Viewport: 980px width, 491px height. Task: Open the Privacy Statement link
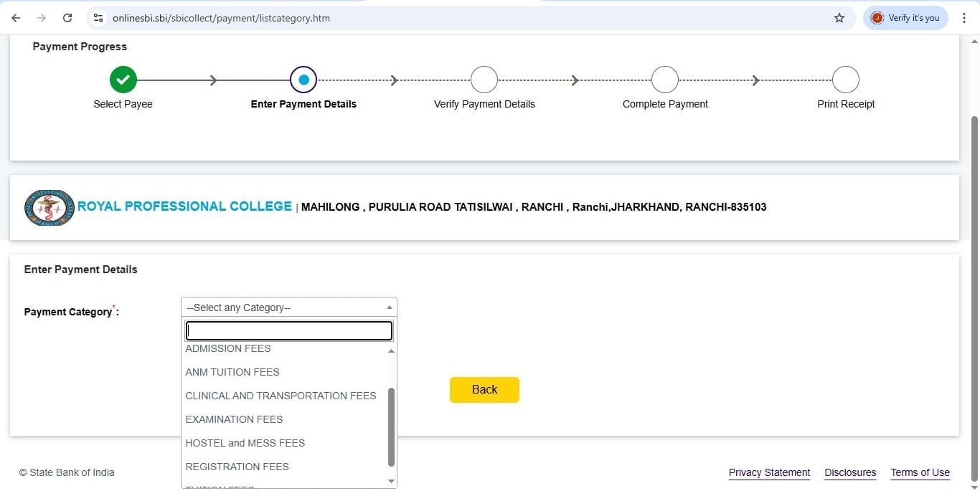(x=769, y=472)
